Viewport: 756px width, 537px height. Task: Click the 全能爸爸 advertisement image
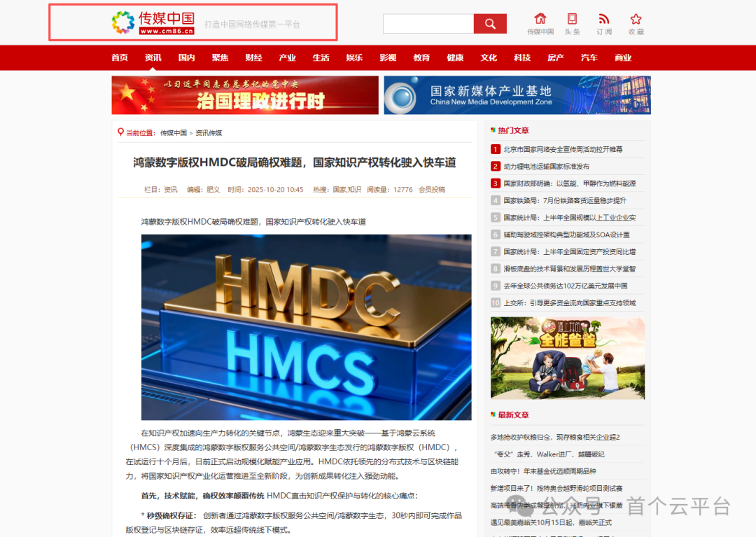point(567,358)
